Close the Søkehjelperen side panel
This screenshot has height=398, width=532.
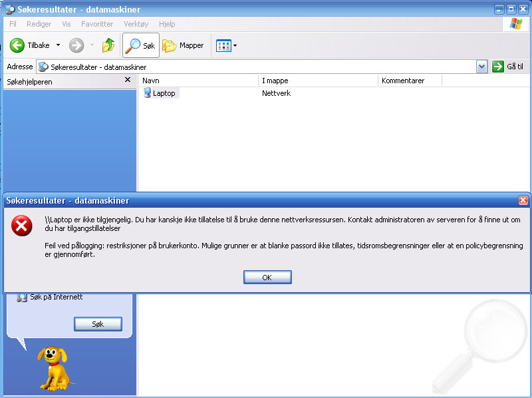click(x=128, y=79)
